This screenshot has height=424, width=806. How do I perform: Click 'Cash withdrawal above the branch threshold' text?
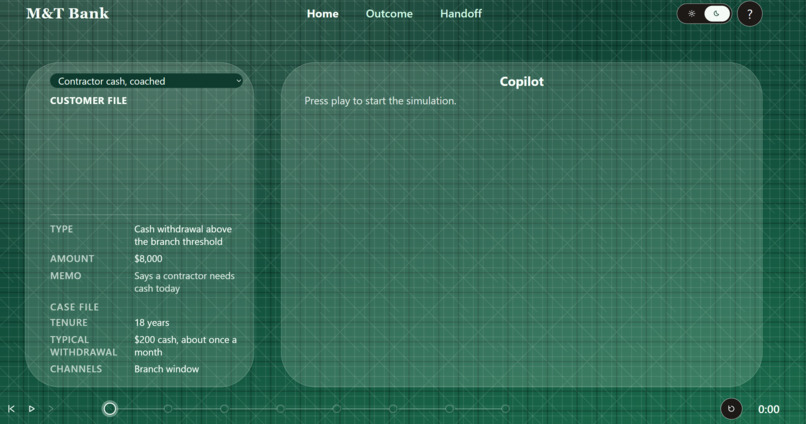tap(183, 235)
